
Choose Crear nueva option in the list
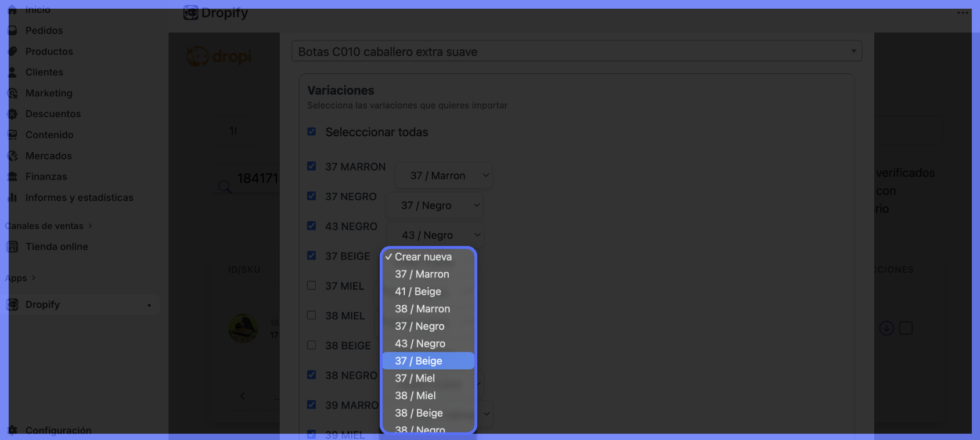[x=423, y=257]
